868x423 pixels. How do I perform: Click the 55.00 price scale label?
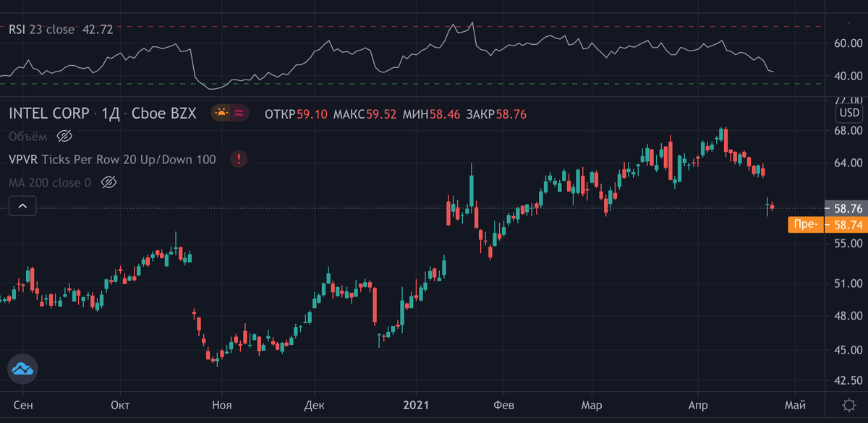[848, 244]
